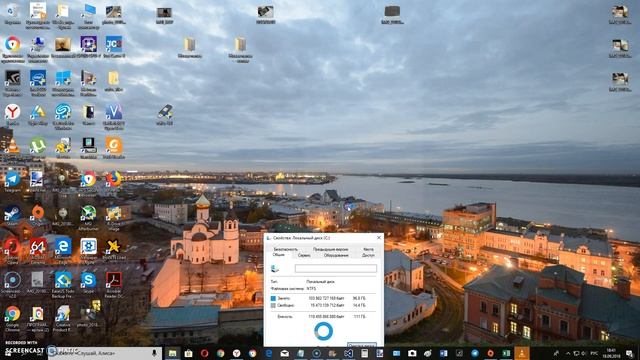The image size is (640, 360).
Task: Open the Доступ tab
Action: point(368,255)
